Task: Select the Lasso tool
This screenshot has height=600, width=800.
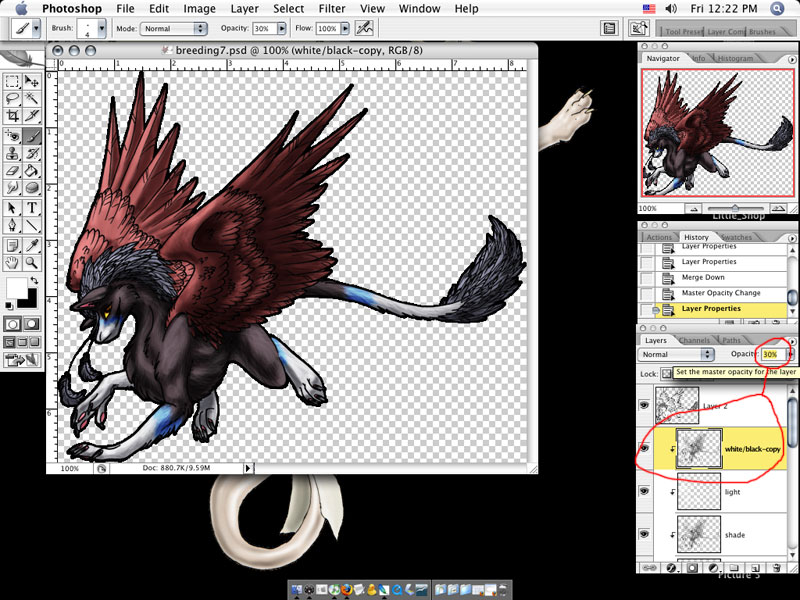Action: [x=12, y=98]
